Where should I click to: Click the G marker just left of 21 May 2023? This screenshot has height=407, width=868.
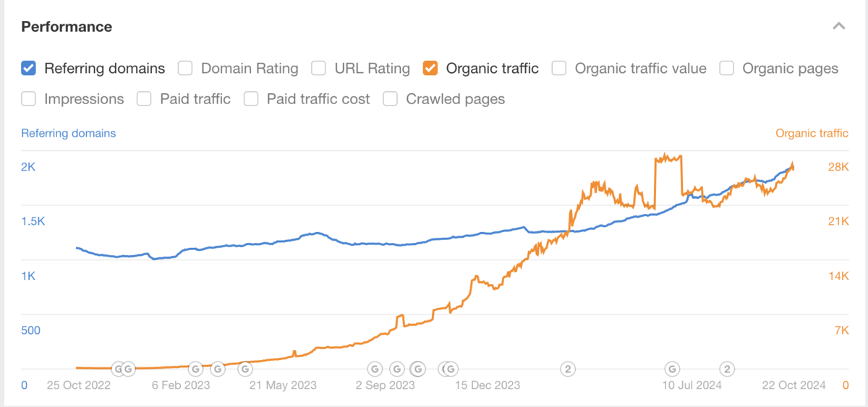tap(245, 369)
